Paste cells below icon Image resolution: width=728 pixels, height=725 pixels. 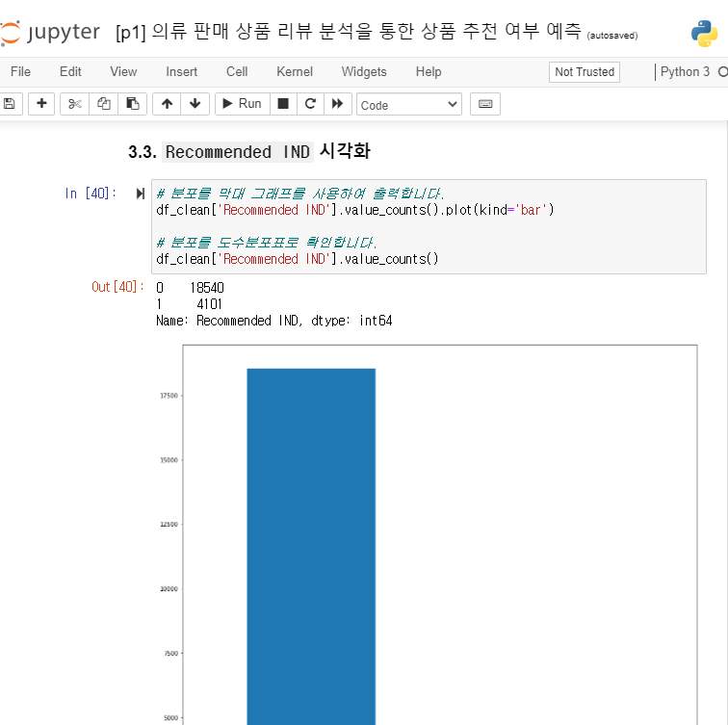point(132,104)
